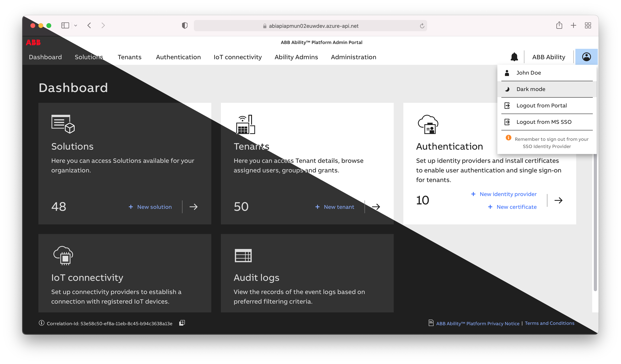Screen dimensions: 621x364
Task: Click the IoT connectivity chip icon
Action: pyautogui.click(x=63, y=255)
